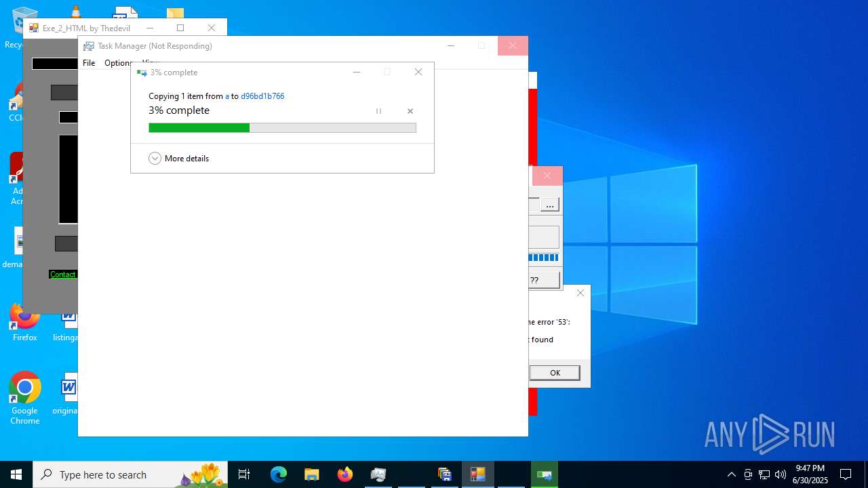Cancel the copy with the small X
The height and width of the screenshot is (488, 868).
[x=410, y=111]
